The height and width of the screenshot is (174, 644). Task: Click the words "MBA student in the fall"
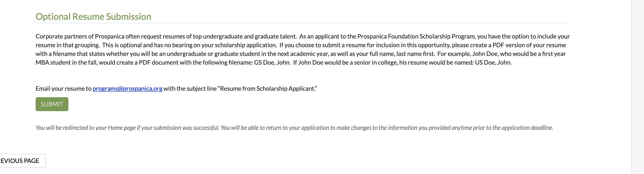[x=66, y=62]
